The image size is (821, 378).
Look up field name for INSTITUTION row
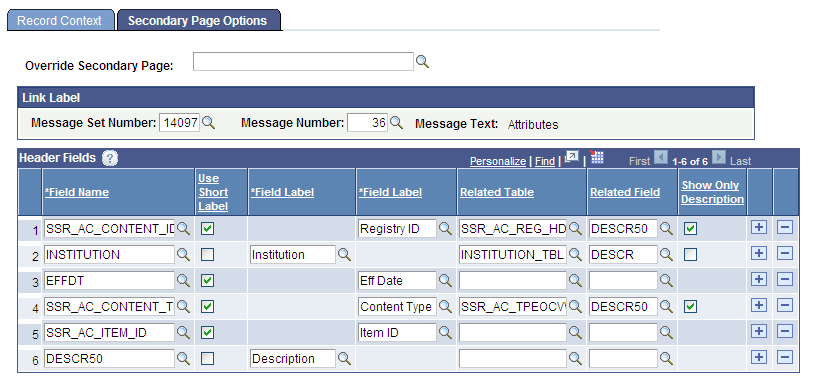183,254
